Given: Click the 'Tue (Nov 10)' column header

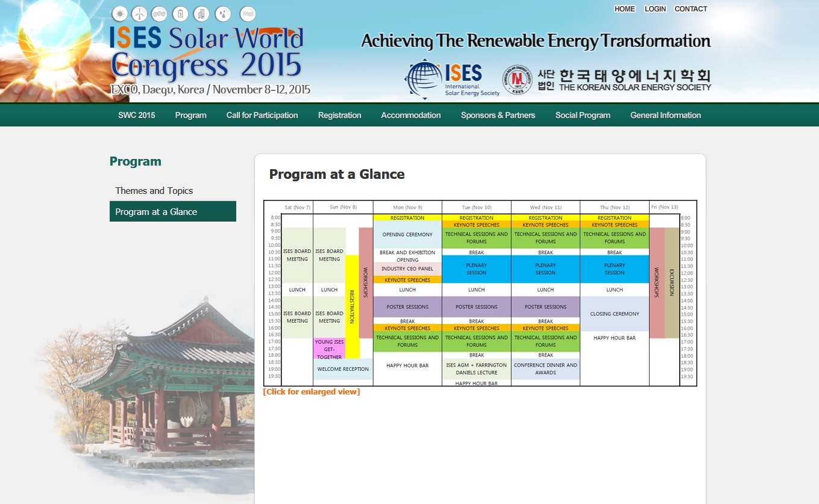Looking at the screenshot, I should tap(477, 207).
